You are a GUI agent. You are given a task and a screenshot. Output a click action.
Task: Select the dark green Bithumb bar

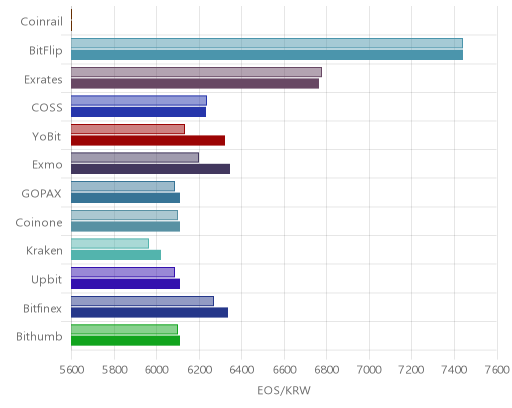(x=125, y=341)
